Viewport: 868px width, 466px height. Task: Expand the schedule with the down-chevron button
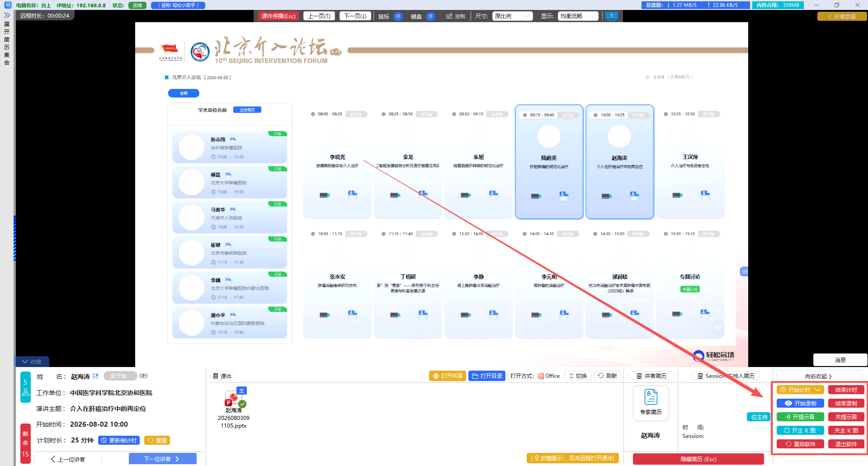click(x=718, y=327)
